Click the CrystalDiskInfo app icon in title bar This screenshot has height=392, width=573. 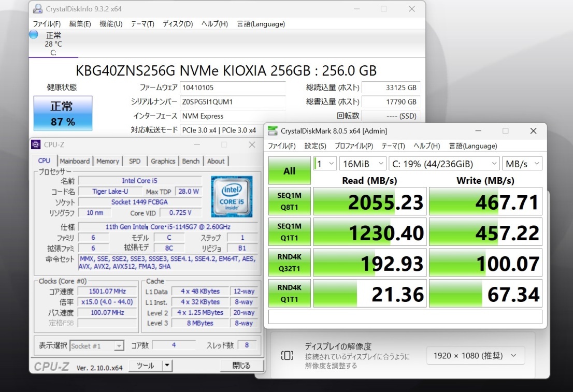point(38,9)
